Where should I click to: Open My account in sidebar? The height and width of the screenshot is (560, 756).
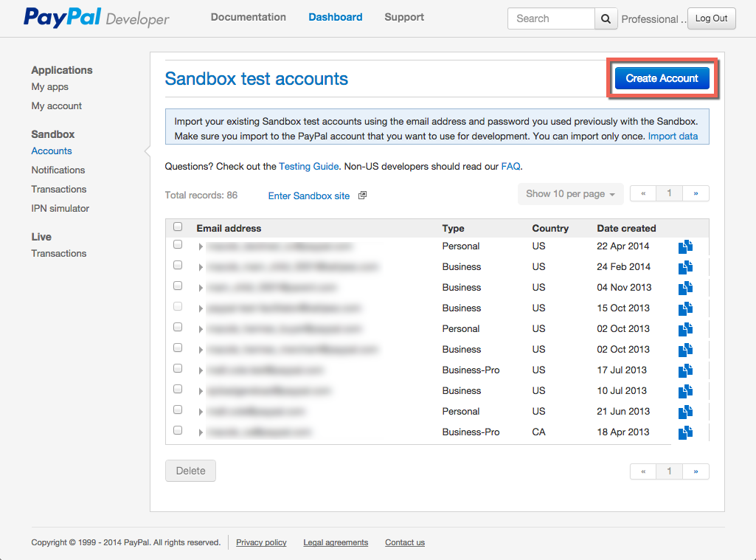[x=56, y=106]
